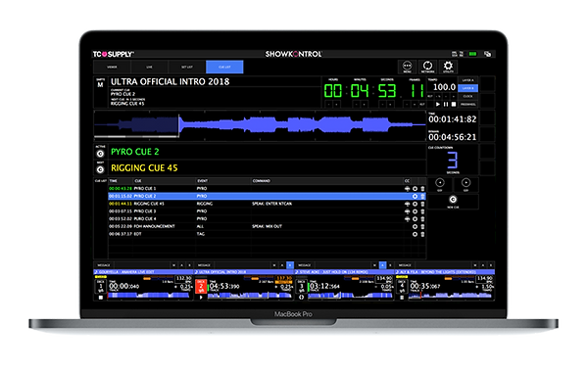
Task: Click circle icon on RIGGING CUE 45 row
Action: coord(415,205)
